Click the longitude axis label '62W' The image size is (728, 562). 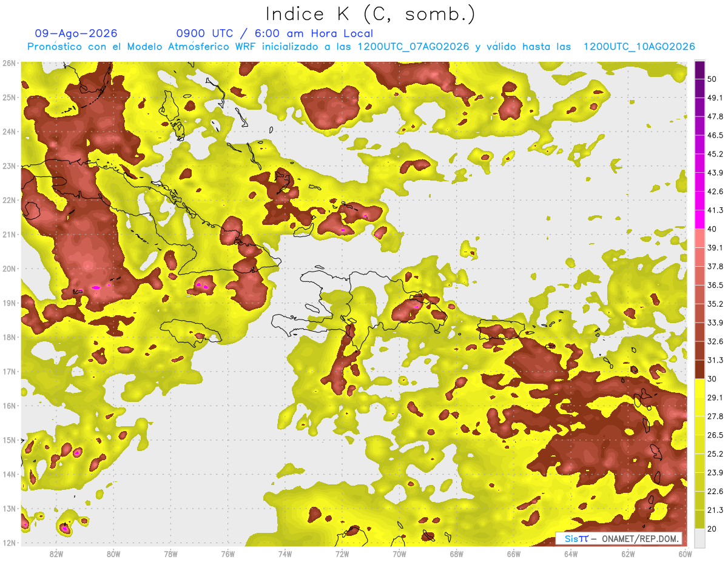point(628,554)
